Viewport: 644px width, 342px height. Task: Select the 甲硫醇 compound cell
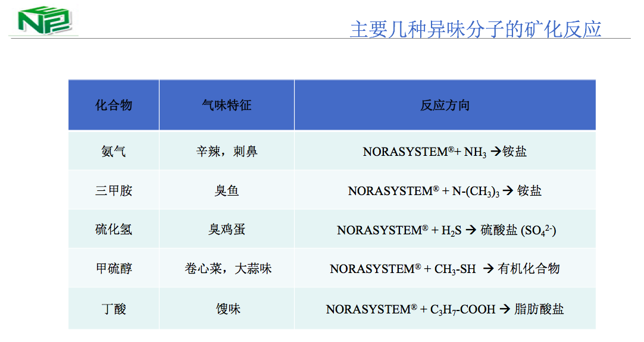click(114, 268)
